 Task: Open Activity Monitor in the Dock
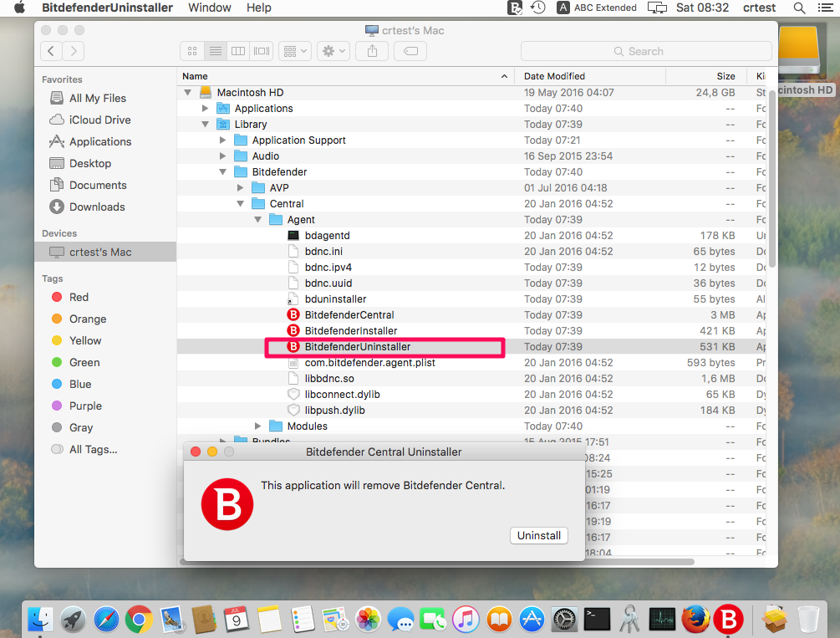pos(663,620)
